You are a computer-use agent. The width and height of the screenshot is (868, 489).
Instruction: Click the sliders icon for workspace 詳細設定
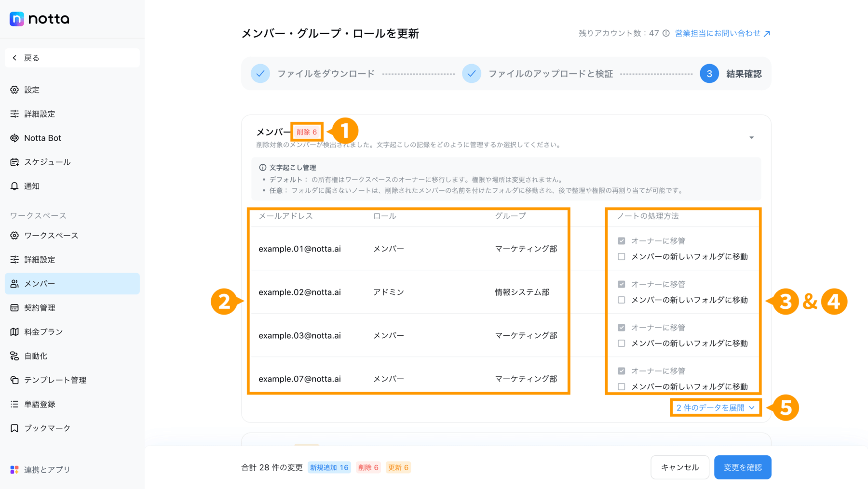(x=14, y=259)
